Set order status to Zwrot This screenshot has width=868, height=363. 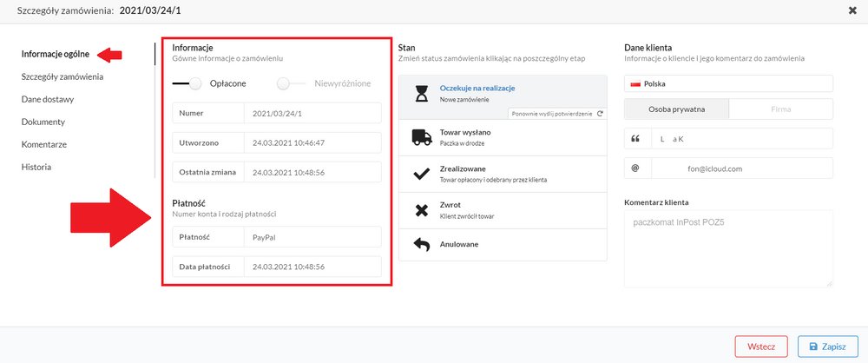pos(503,210)
